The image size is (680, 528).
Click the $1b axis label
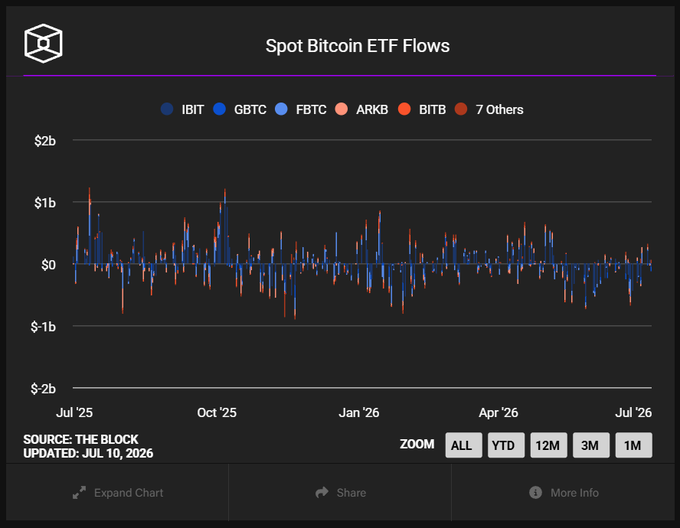tap(45, 202)
